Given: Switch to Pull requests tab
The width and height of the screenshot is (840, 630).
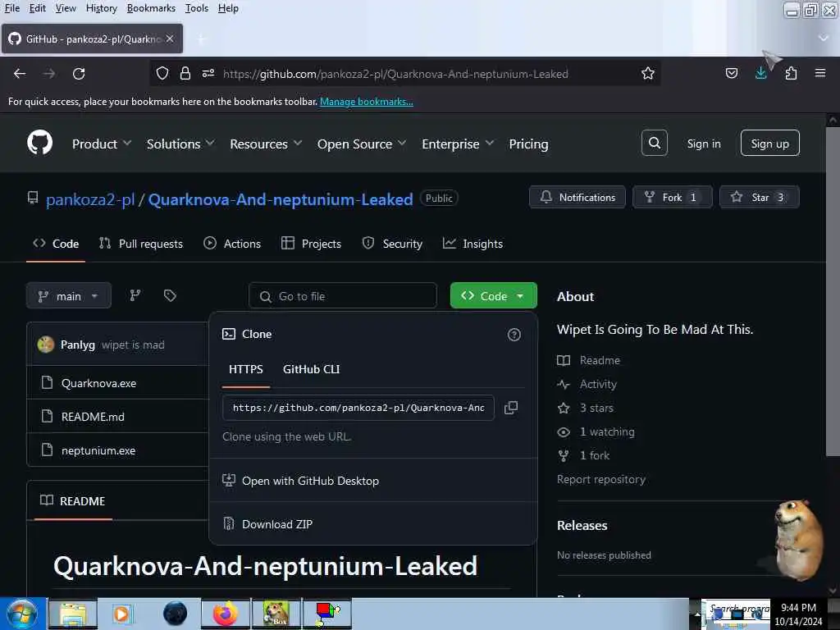Looking at the screenshot, I should (141, 244).
